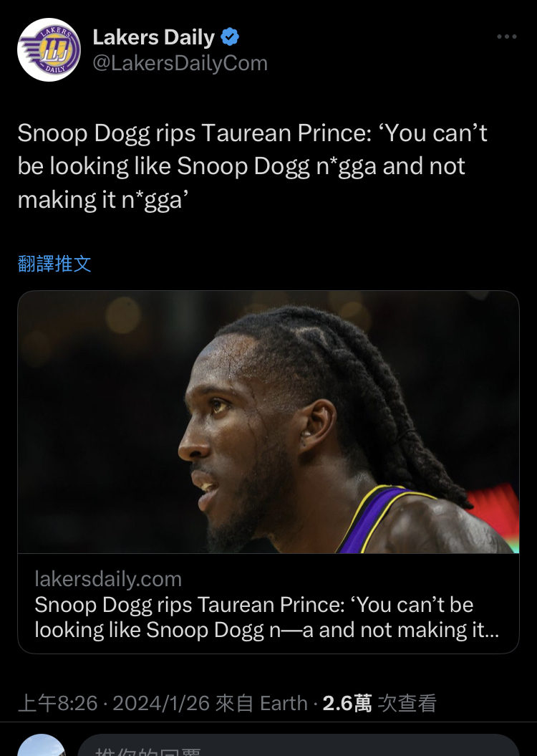This screenshot has height=756, width=537.
Task: Open the article headline in link card
Action: click(266, 617)
